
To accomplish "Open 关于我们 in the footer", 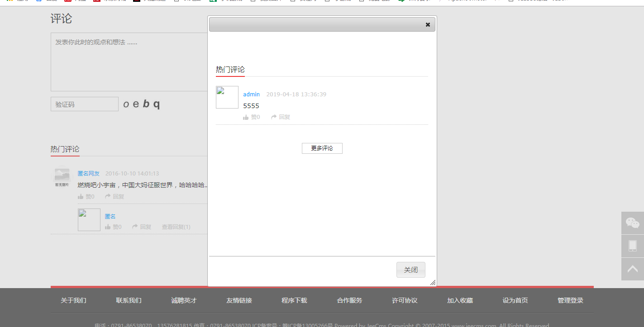I will point(74,300).
